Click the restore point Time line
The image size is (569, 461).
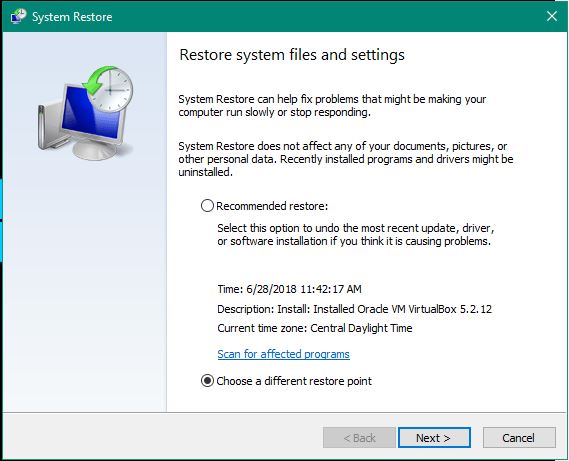(x=289, y=289)
